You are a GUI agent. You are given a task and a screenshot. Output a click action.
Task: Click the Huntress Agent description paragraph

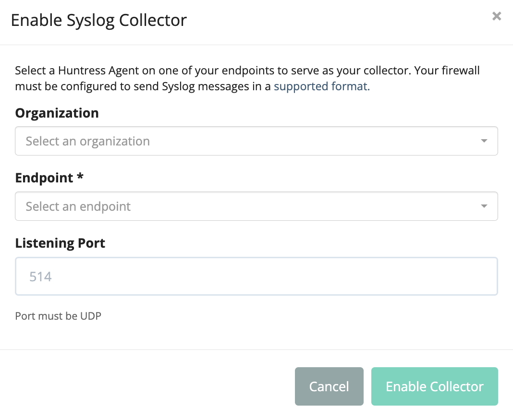tap(247, 78)
